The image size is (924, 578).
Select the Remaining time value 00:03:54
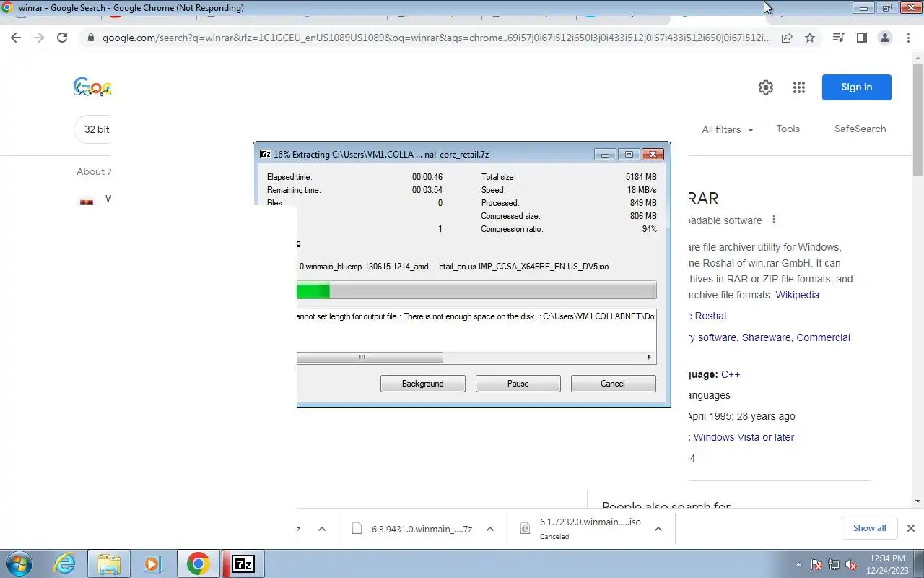pyautogui.click(x=427, y=190)
